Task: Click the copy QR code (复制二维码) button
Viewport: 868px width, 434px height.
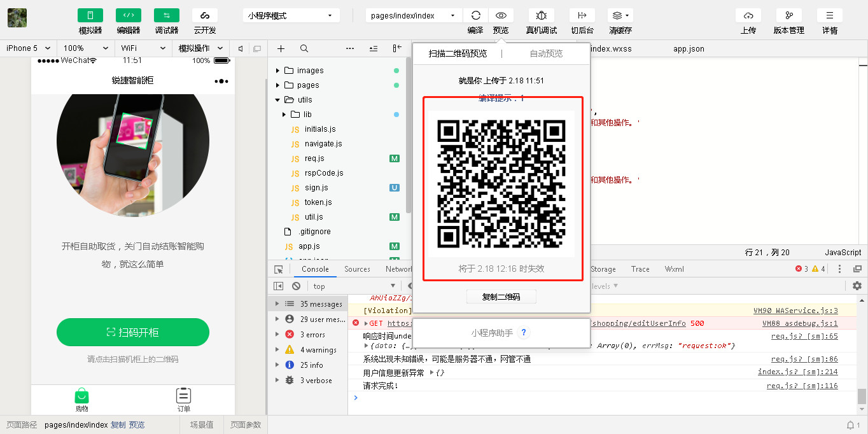Action: point(501,297)
